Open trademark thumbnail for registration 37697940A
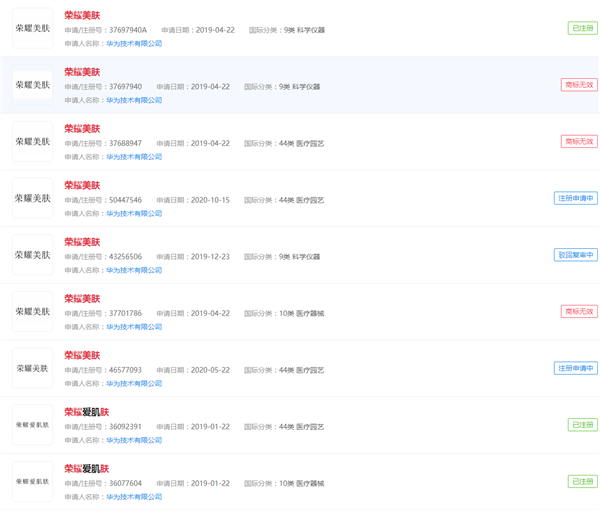Viewport: 600px width, 511px height. [33, 28]
